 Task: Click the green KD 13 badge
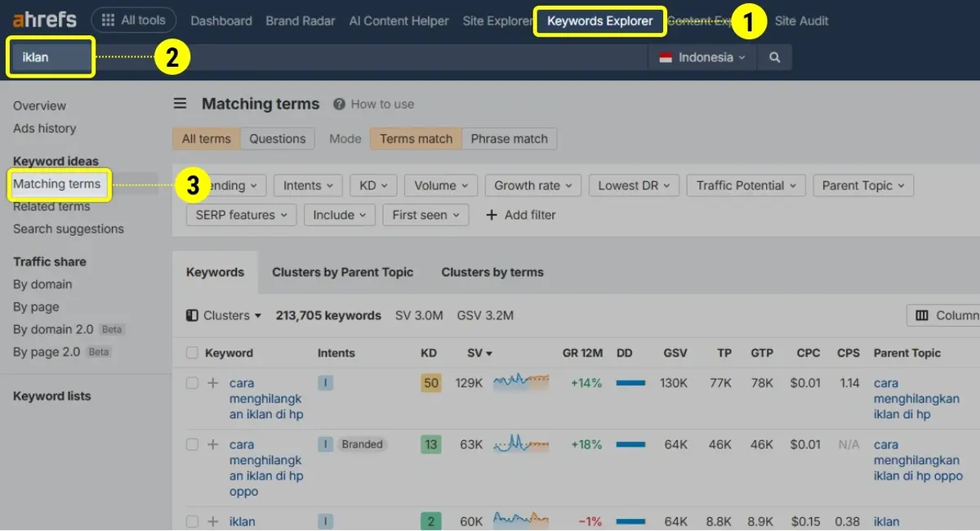pos(430,444)
